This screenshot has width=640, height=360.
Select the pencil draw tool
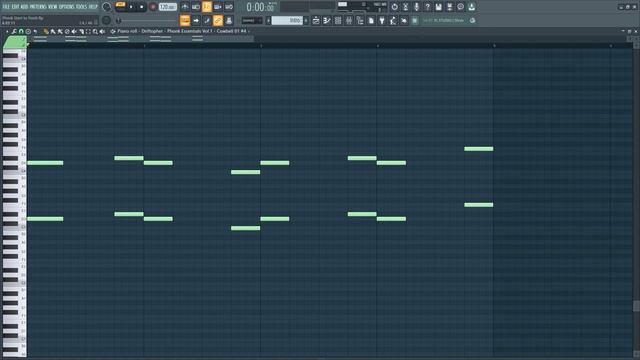46,31
